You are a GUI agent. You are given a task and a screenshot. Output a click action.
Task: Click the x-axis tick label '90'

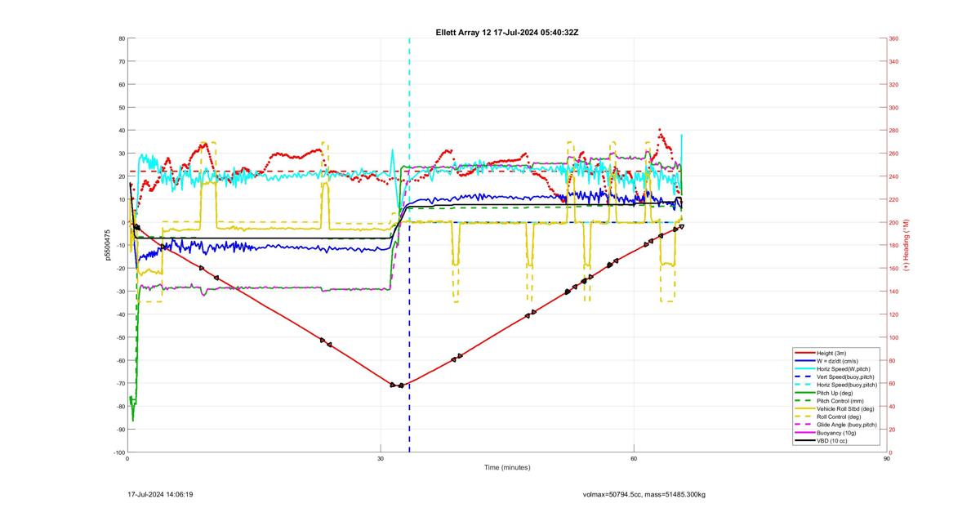pos(887,458)
